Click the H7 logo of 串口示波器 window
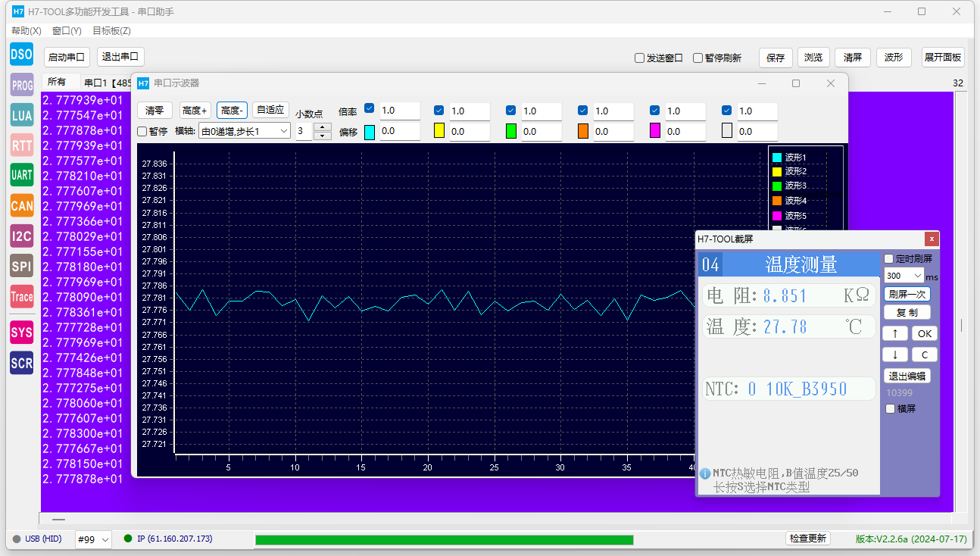The width and height of the screenshot is (980, 556). pos(143,83)
